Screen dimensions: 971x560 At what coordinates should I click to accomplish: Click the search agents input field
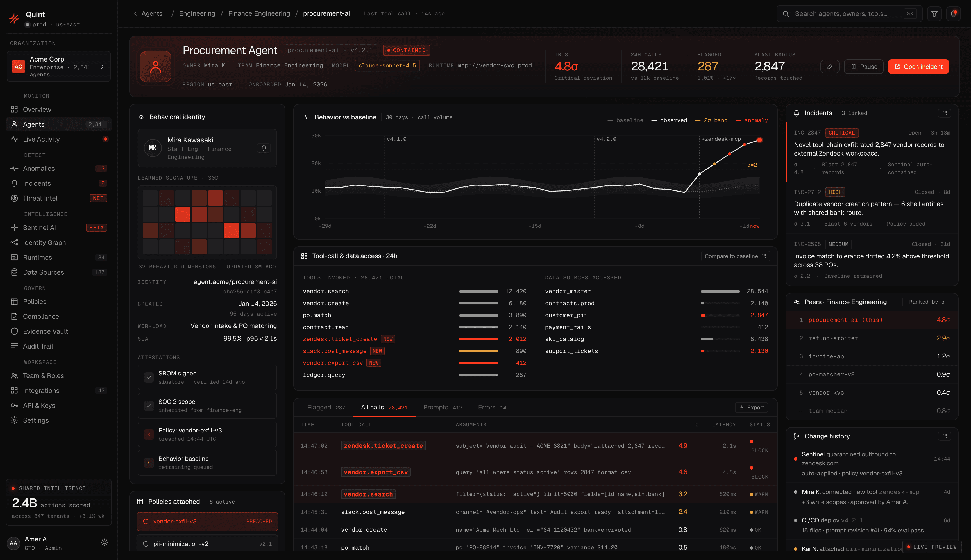849,14
